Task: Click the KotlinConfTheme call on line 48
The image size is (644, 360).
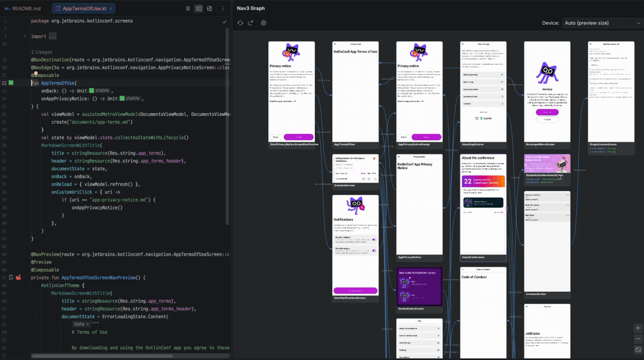Action: pyautogui.click(x=60, y=285)
